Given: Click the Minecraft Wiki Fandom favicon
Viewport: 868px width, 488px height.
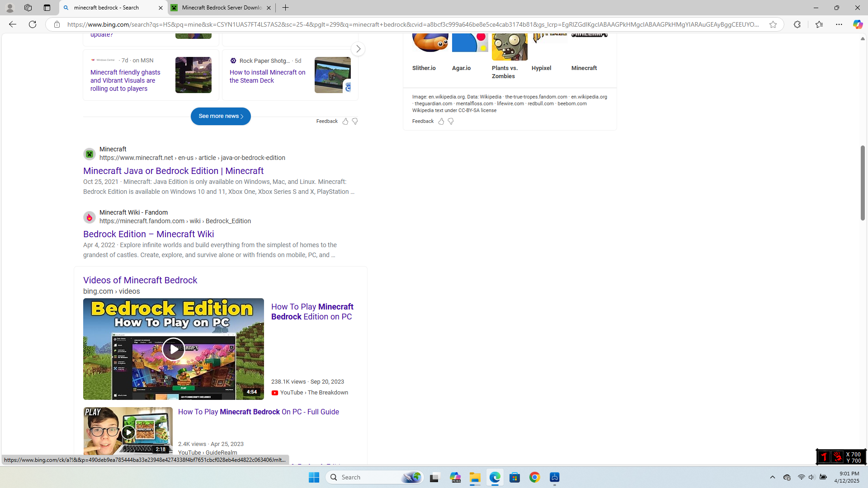Looking at the screenshot, I should point(90,217).
